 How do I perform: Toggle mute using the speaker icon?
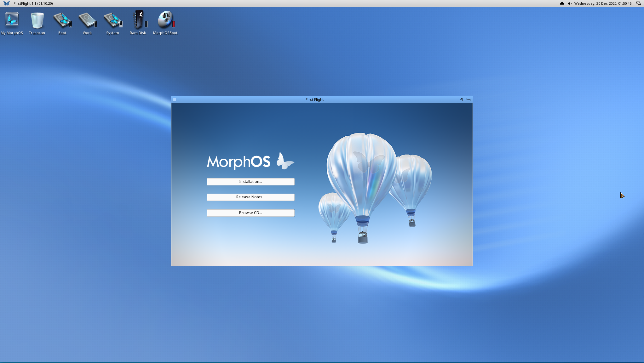tap(569, 3)
